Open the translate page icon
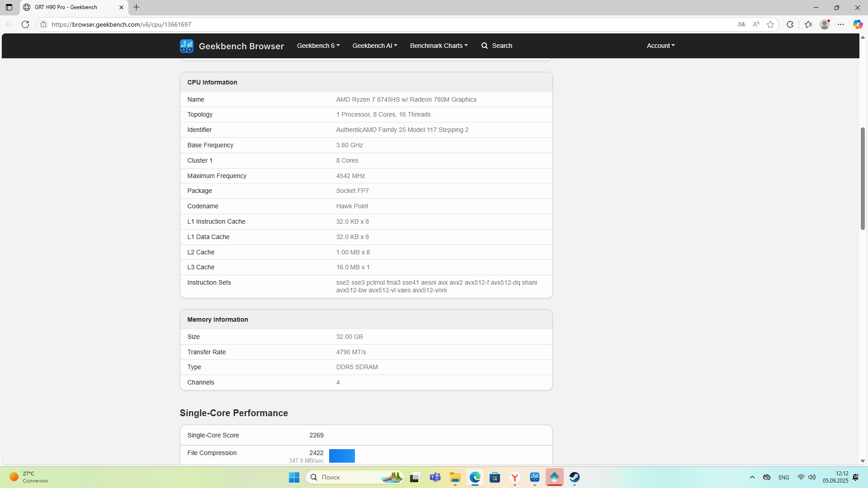 pos(741,24)
